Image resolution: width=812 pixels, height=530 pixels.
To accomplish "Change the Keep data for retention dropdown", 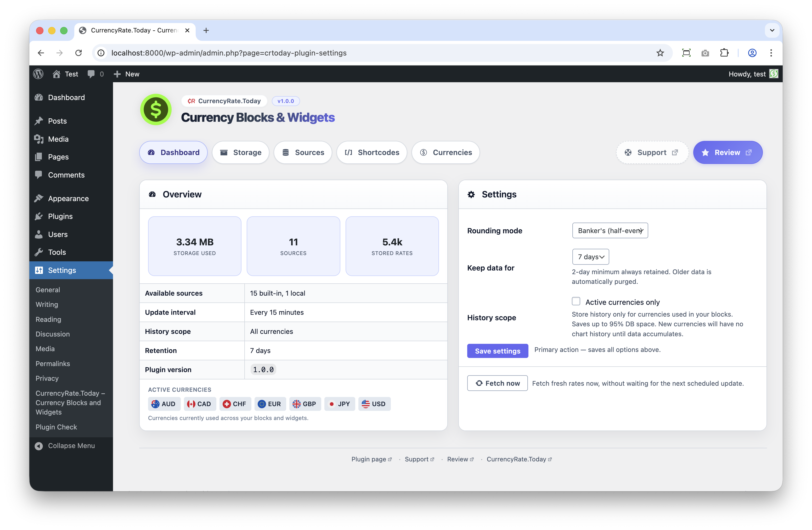I will pyautogui.click(x=590, y=257).
